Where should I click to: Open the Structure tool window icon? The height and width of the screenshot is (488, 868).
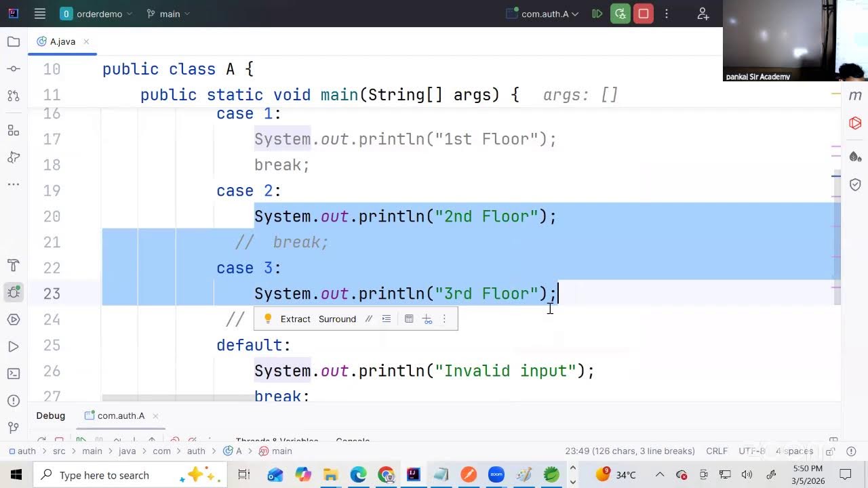tap(14, 130)
